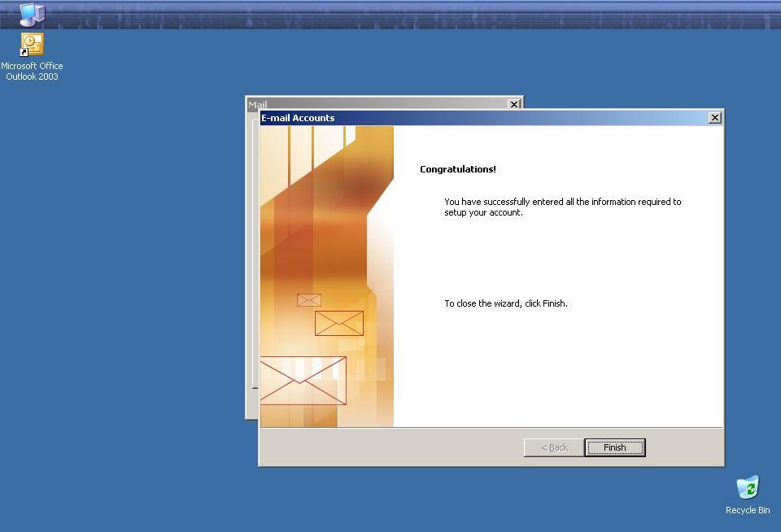This screenshot has width=781, height=532.
Task: Click the disabled Back button
Action: coord(554,447)
